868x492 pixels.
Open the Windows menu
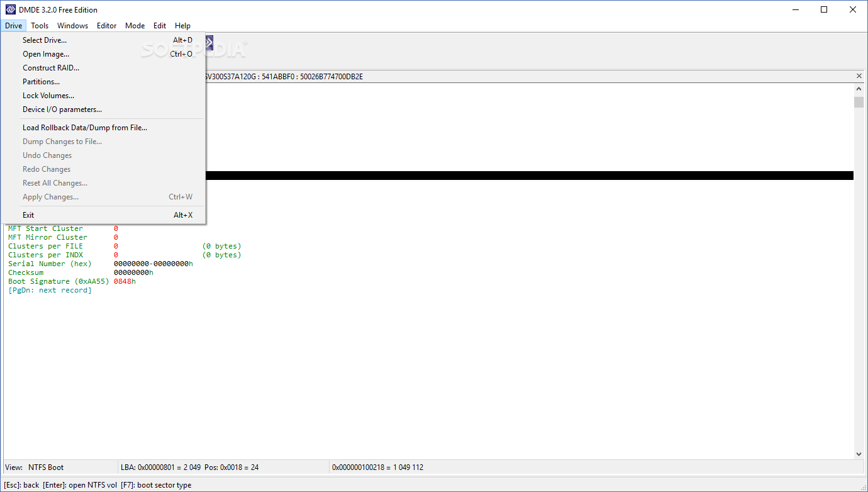[x=72, y=26]
